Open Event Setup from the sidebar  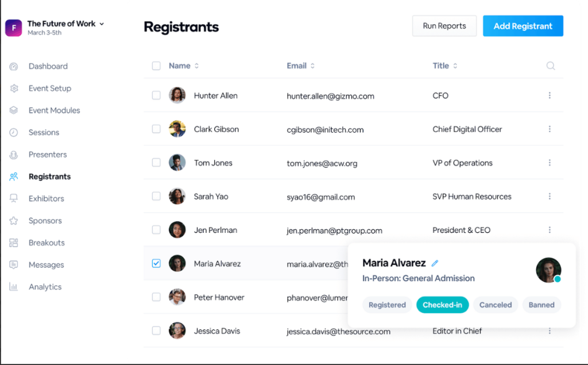pyautogui.click(x=50, y=88)
